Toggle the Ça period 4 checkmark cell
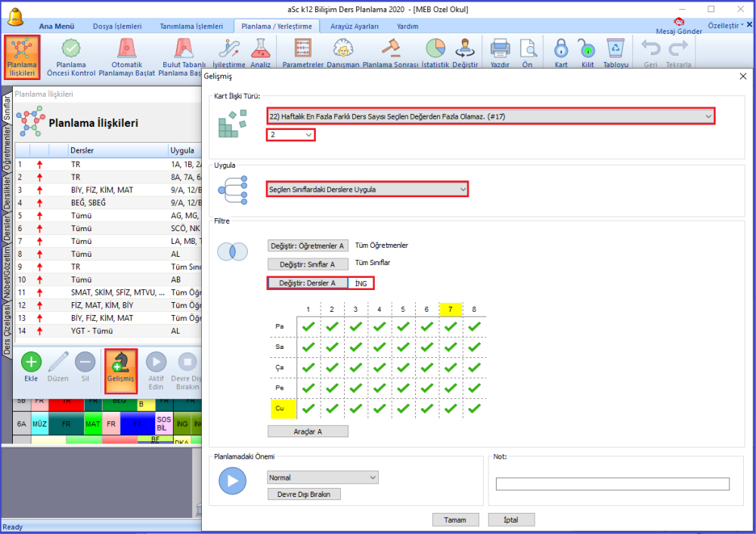This screenshot has height=534, width=756. (x=380, y=367)
